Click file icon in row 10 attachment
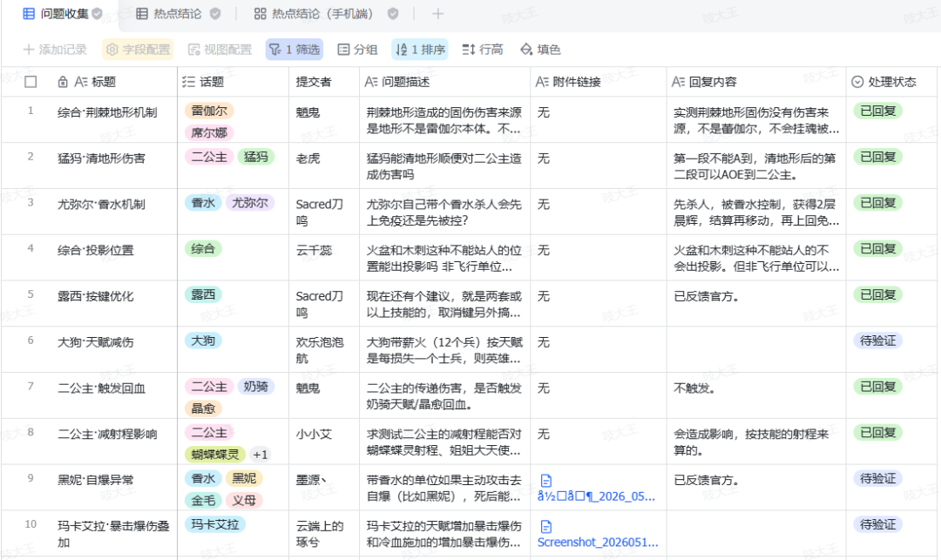This screenshot has width=941, height=560. click(546, 526)
